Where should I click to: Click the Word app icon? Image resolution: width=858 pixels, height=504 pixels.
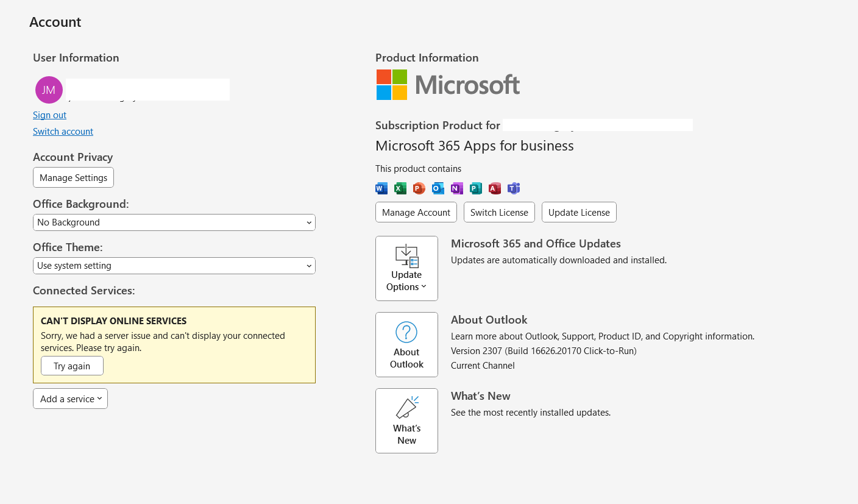point(381,188)
